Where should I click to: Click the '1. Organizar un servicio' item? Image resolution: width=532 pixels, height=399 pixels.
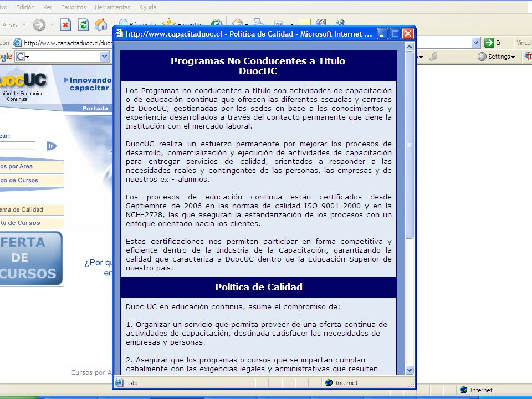tap(256, 333)
